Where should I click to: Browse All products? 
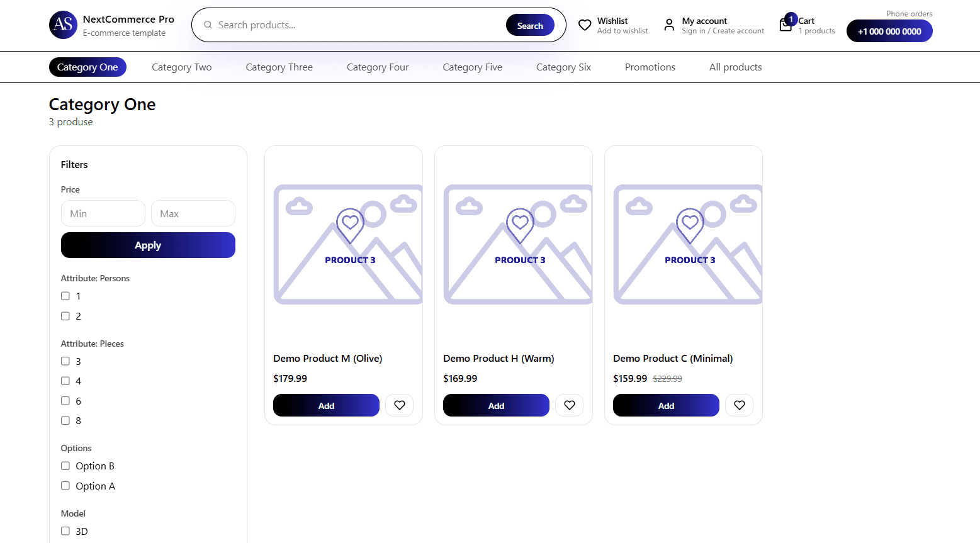[735, 67]
